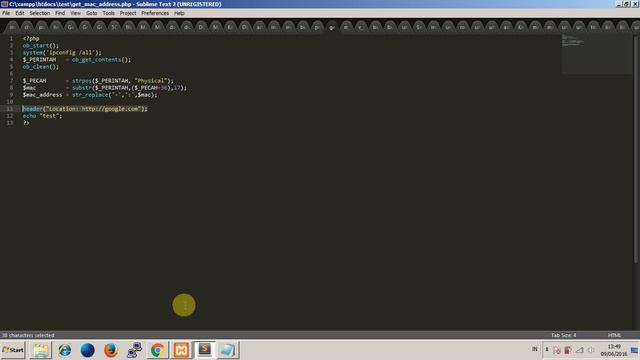Open Google Chrome from the taskbar
640x360 pixels.
[x=157, y=350]
